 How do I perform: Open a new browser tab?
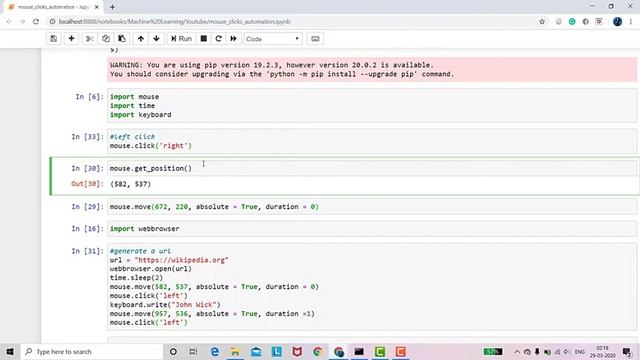112,7
